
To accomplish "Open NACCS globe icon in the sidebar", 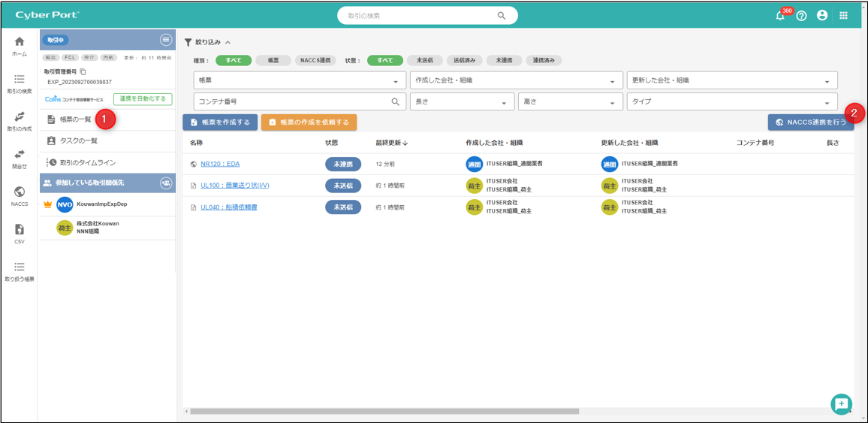I will coord(20,196).
